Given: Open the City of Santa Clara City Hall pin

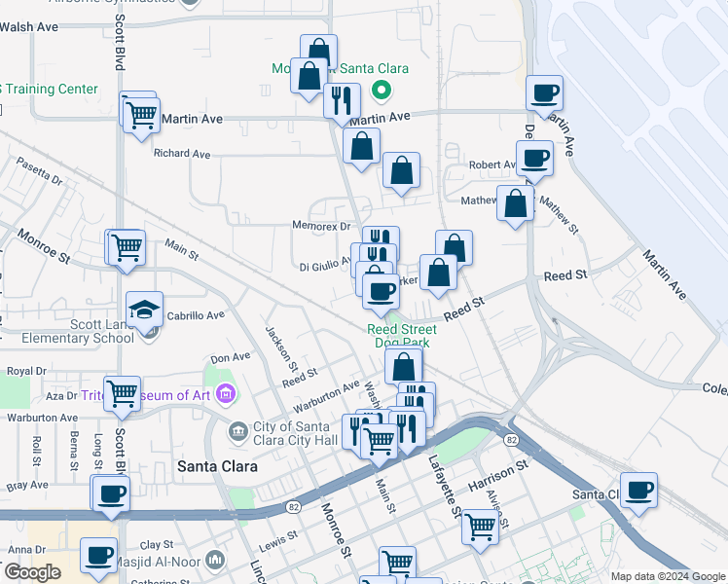Looking at the screenshot, I should 238,433.
